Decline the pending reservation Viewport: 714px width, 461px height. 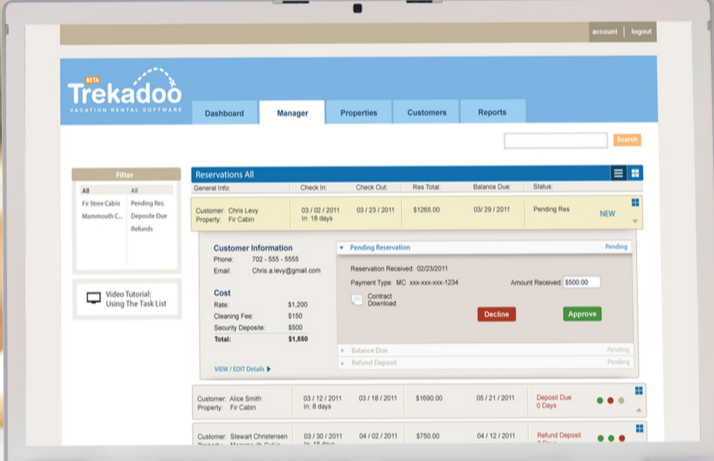coord(496,314)
